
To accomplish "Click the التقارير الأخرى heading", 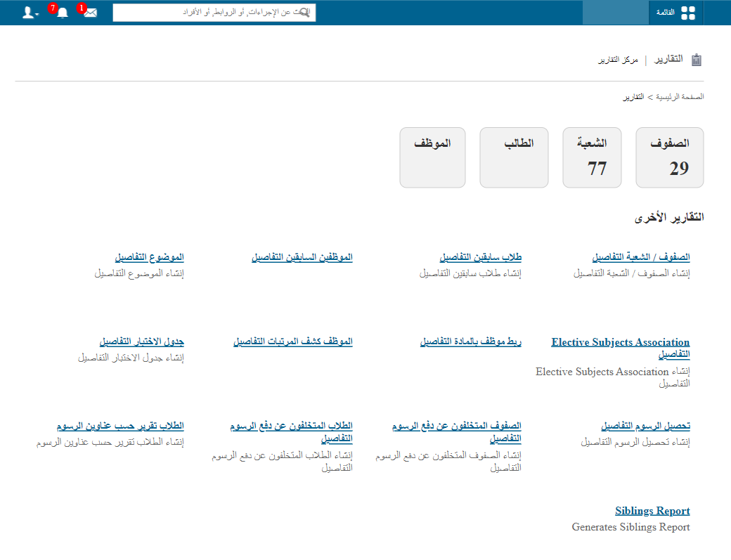I will pos(669,218).
